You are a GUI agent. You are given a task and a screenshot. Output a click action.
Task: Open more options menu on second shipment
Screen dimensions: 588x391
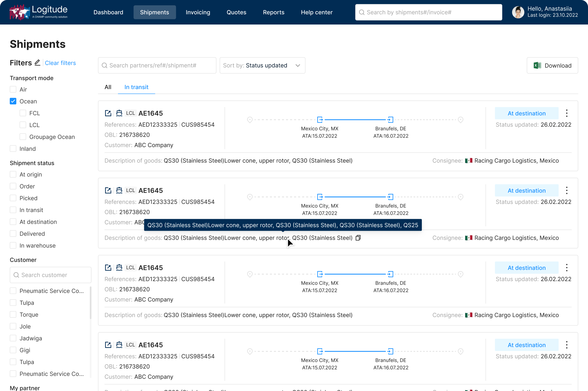[567, 190]
